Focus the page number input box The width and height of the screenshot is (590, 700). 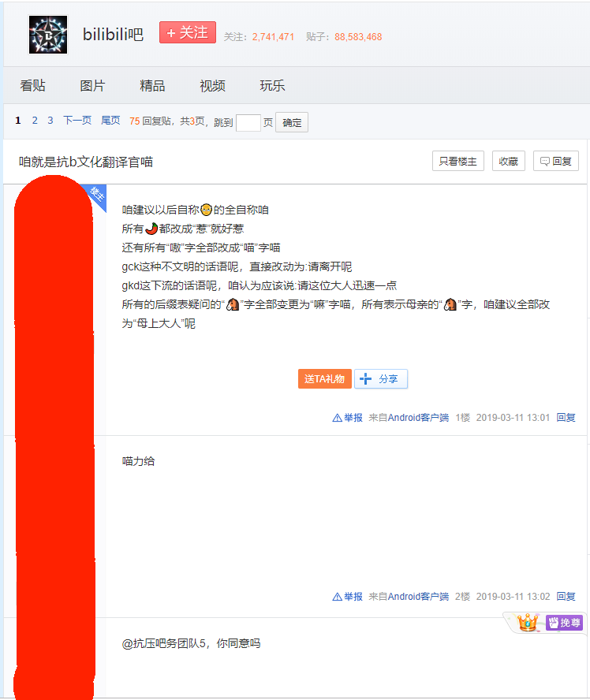248,122
